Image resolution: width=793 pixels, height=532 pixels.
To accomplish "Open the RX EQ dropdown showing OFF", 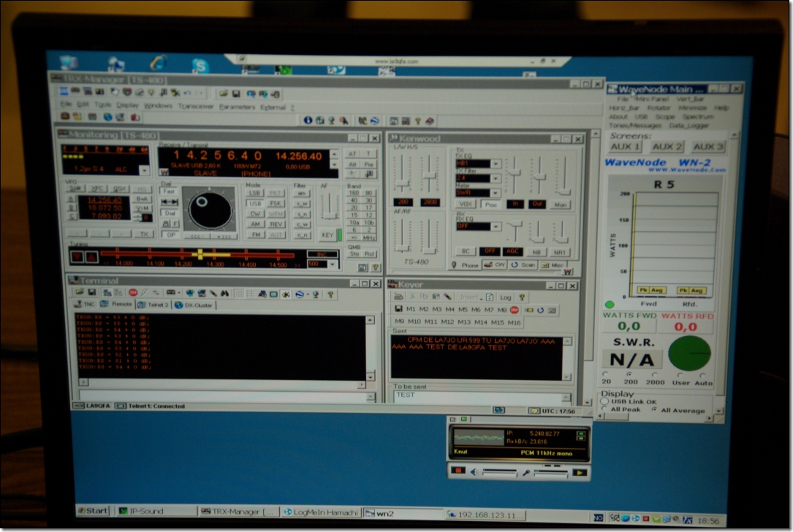I will coord(496,227).
